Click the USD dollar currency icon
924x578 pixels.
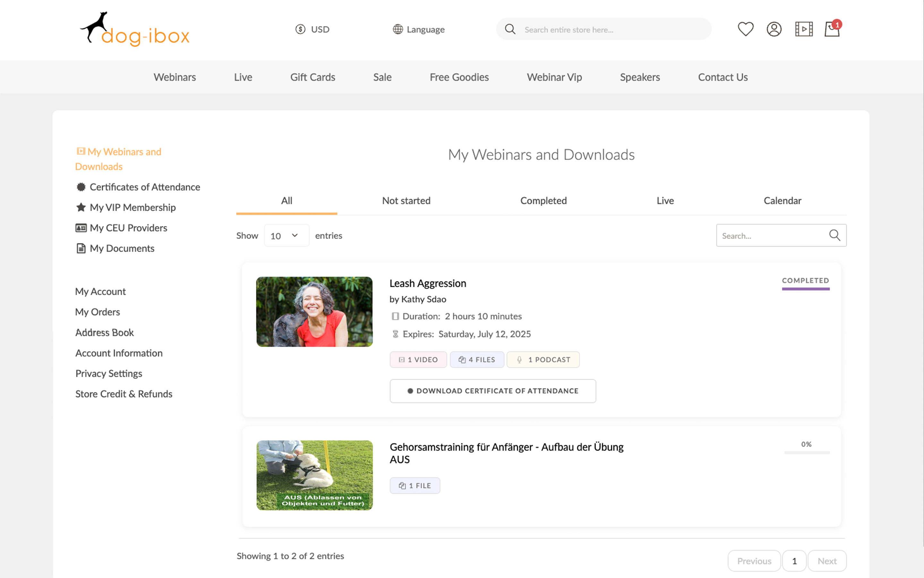point(301,29)
